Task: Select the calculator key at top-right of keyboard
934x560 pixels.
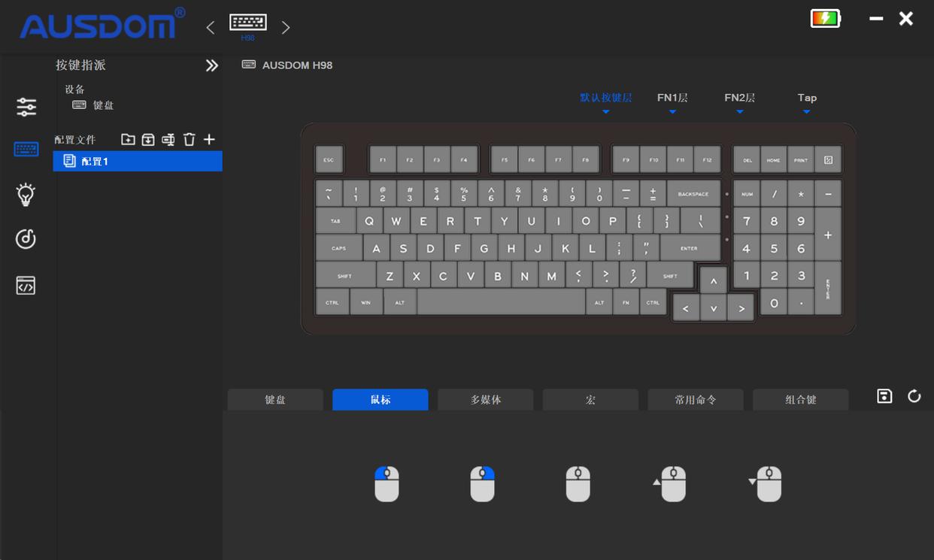Action: (x=828, y=159)
